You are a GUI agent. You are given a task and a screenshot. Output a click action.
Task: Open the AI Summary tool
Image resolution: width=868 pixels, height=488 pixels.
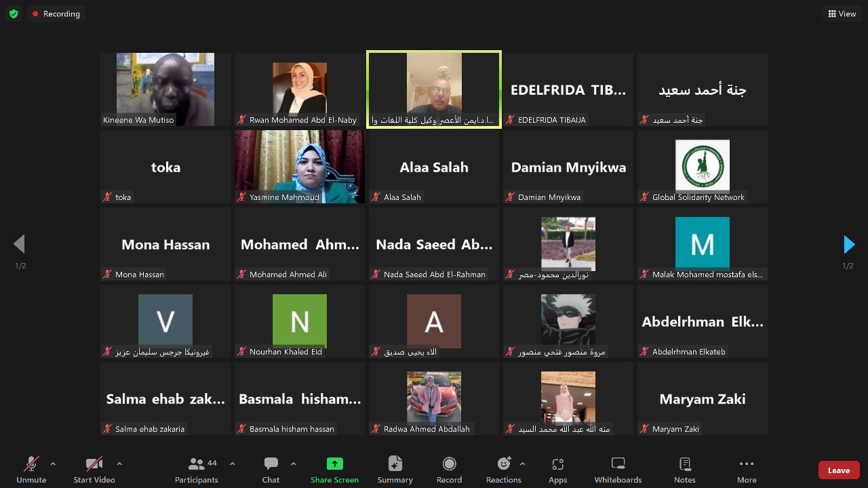395,469
